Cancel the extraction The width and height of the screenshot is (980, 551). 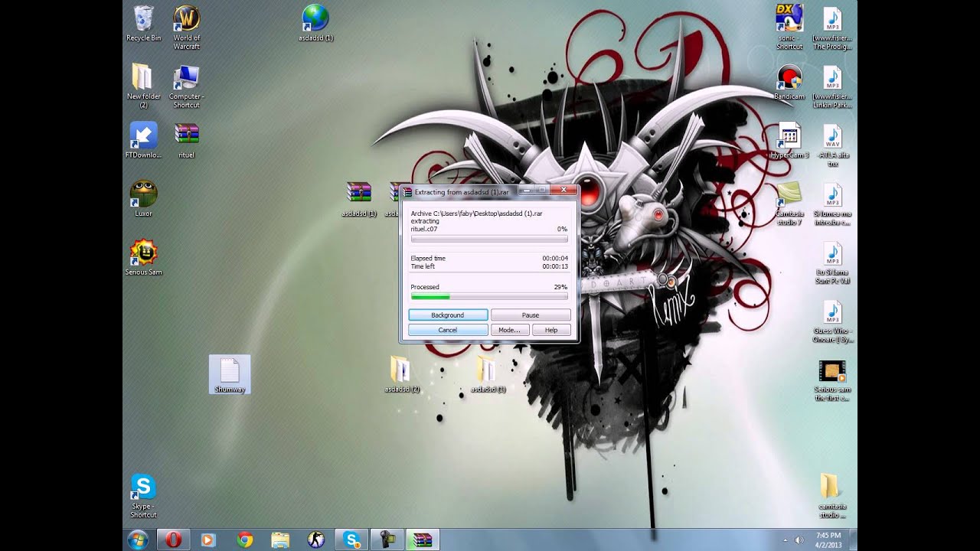pos(448,330)
